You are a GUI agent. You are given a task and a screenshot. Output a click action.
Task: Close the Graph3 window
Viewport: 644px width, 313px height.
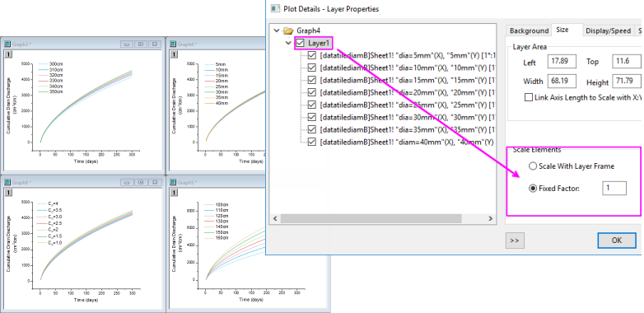coord(155,44)
